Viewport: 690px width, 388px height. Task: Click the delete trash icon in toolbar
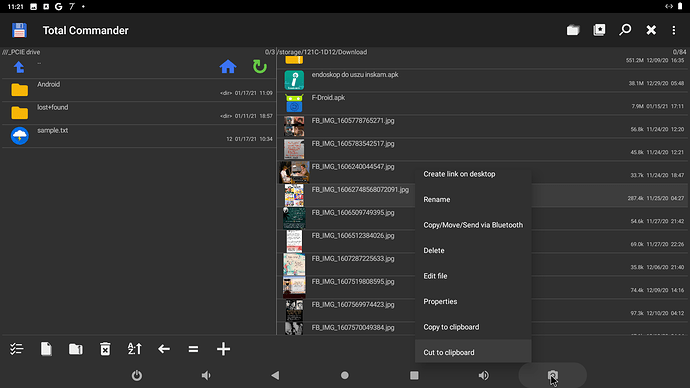point(105,349)
